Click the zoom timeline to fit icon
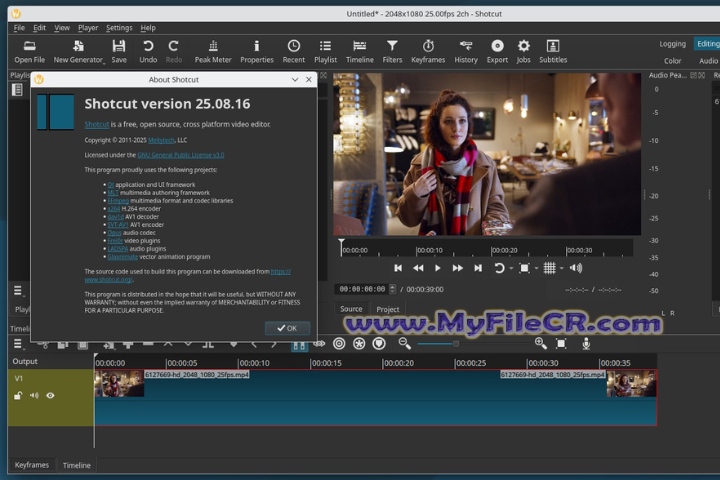The image size is (720, 480). coord(561,343)
